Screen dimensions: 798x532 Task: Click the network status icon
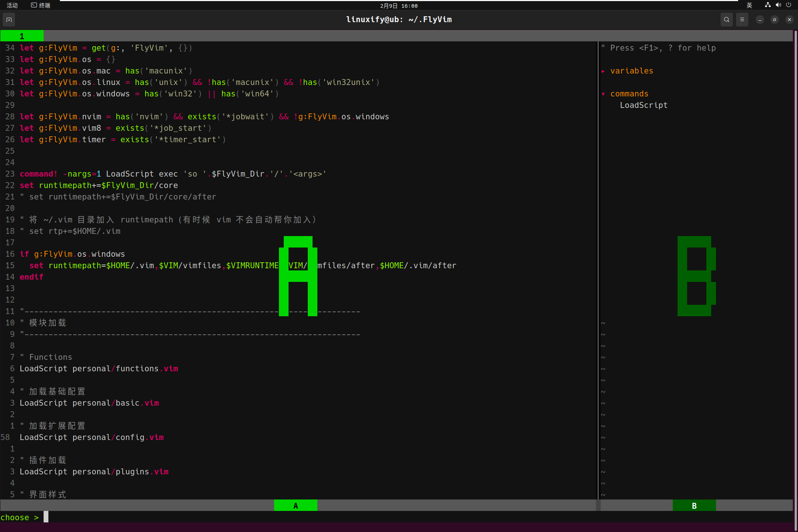pos(768,5)
